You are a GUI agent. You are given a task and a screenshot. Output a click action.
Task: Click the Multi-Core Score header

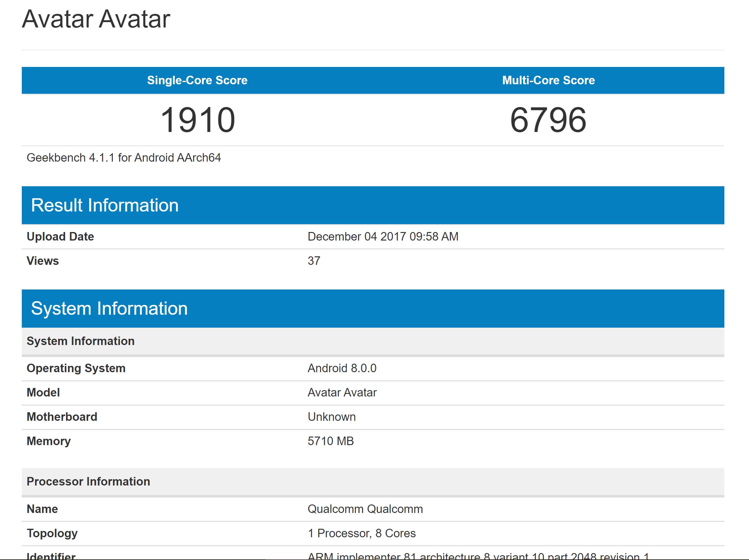point(548,80)
